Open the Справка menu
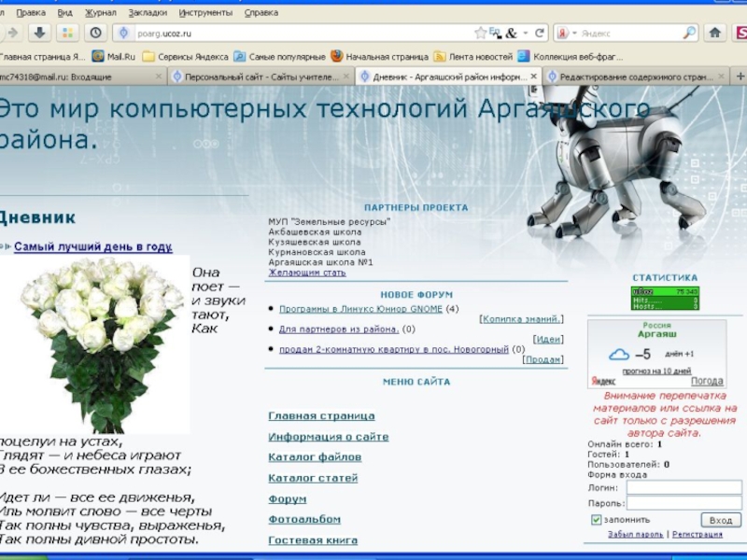Image resolution: width=747 pixels, height=560 pixels. pos(261,13)
